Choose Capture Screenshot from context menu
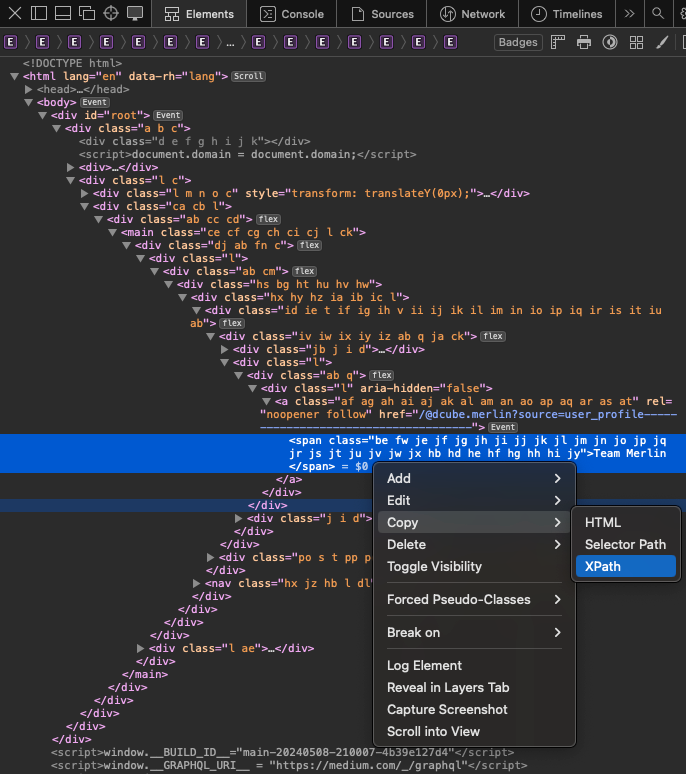This screenshot has width=686, height=774. (x=474, y=709)
